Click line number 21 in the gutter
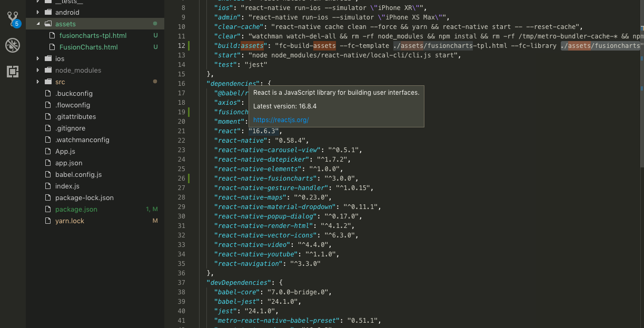The height and width of the screenshot is (328, 644). [181, 131]
